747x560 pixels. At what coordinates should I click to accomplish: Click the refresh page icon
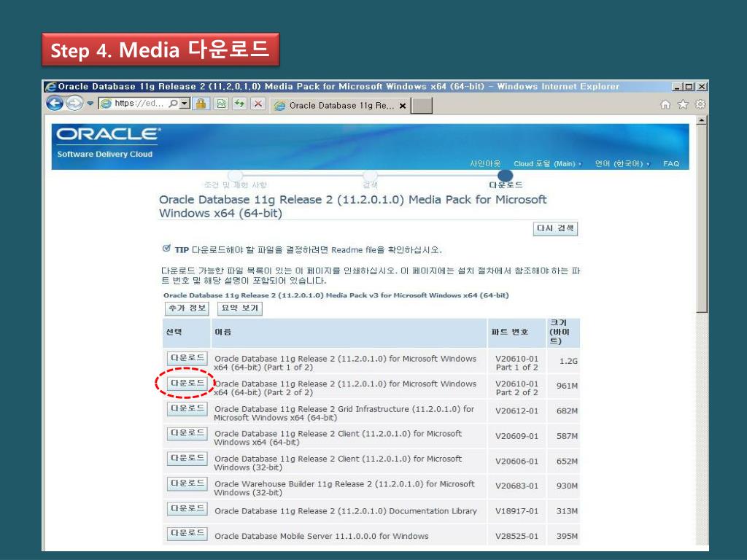click(239, 104)
